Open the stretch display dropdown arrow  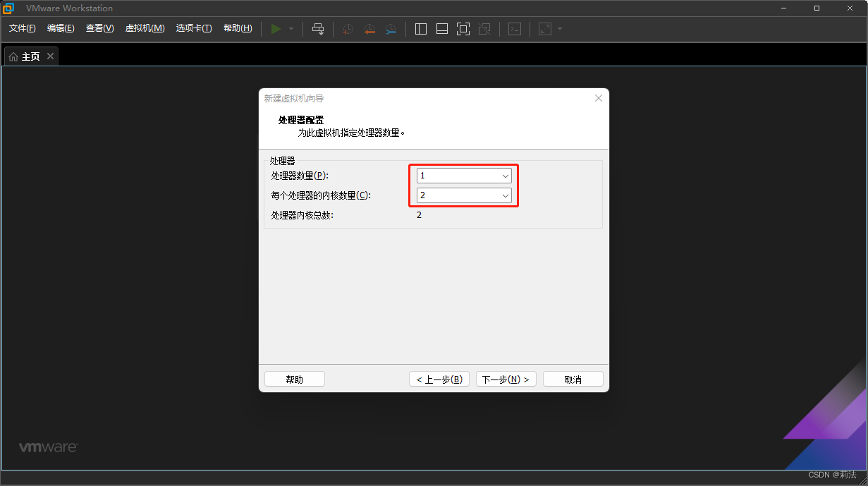click(560, 29)
